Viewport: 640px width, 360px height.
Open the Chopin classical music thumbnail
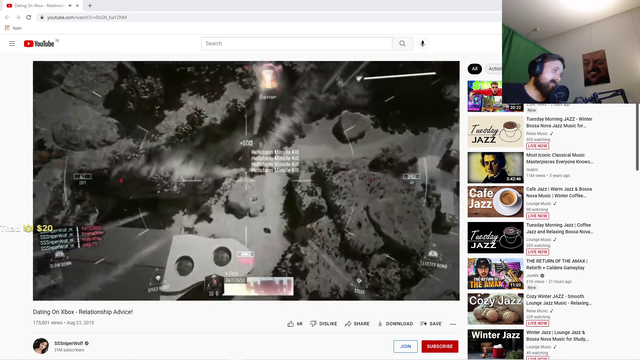(x=496, y=168)
